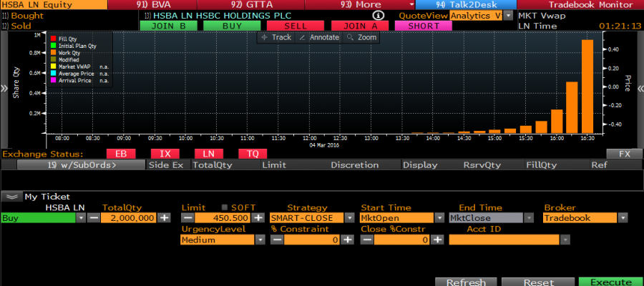
Task: Open the Acct ID dropdown
Action: click(565, 240)
